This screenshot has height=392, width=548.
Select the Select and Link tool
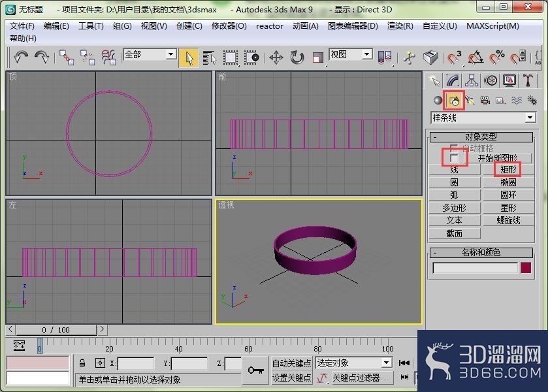[x=67, y=57]
